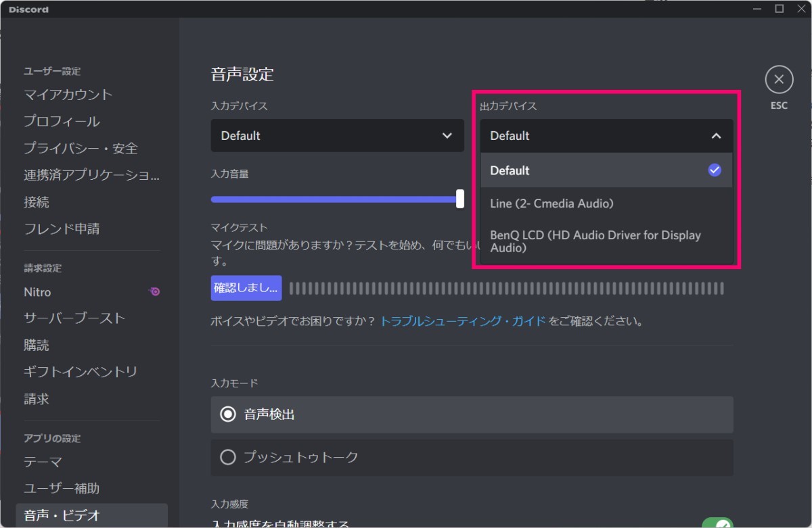
Task: Open the トラブルシューティング・ガイド link
Action: point(463,321)
